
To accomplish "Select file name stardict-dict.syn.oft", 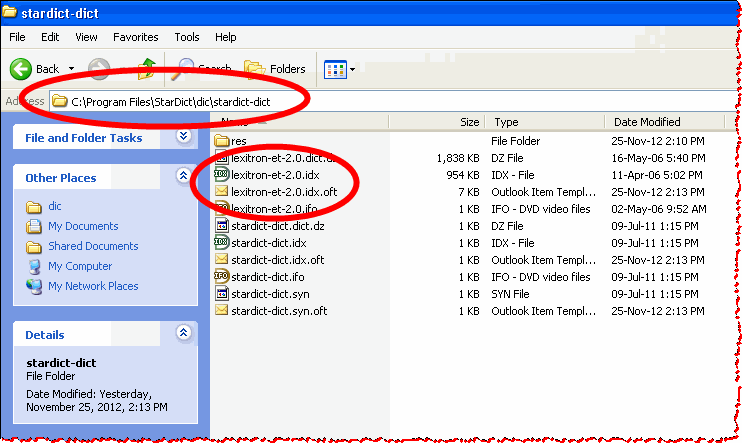I will 279,311.
